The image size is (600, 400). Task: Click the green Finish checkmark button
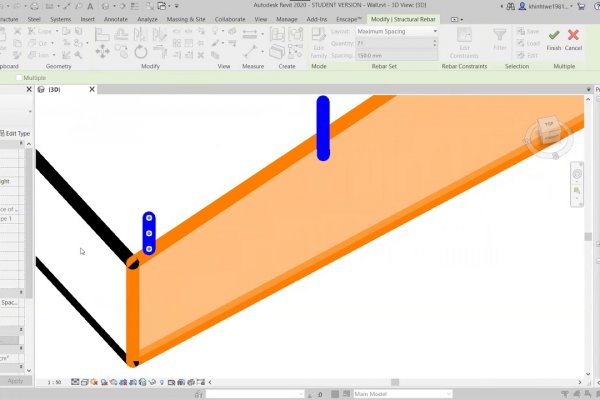(x=554, y=40)
